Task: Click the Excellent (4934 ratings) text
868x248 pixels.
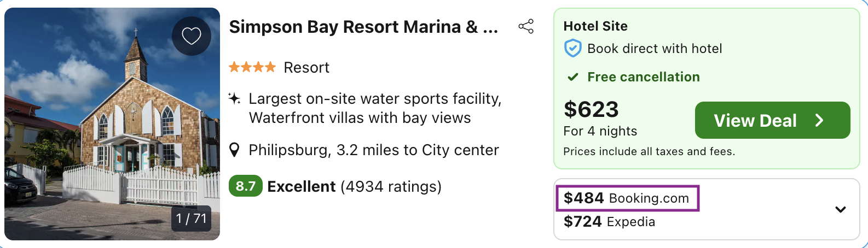Action: click(x=354, y=187)
